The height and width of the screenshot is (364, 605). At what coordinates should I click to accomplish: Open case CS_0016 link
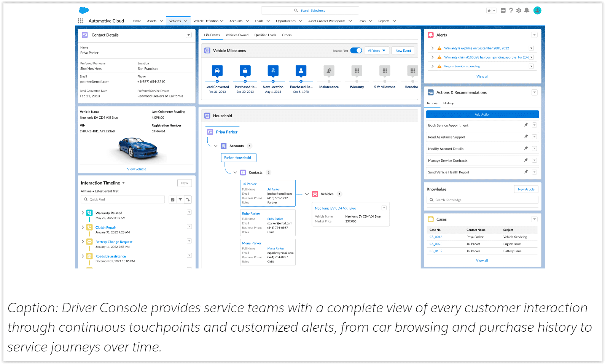pos(436,237)
